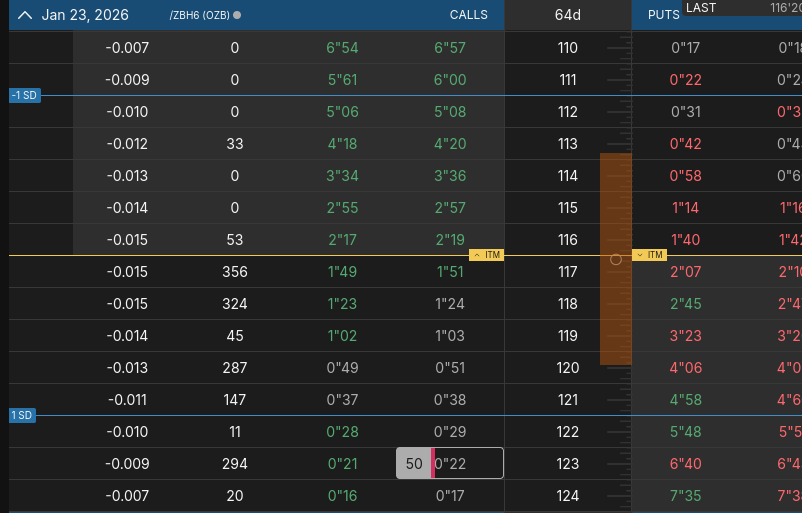Click the -1 SD marker label

25,95
